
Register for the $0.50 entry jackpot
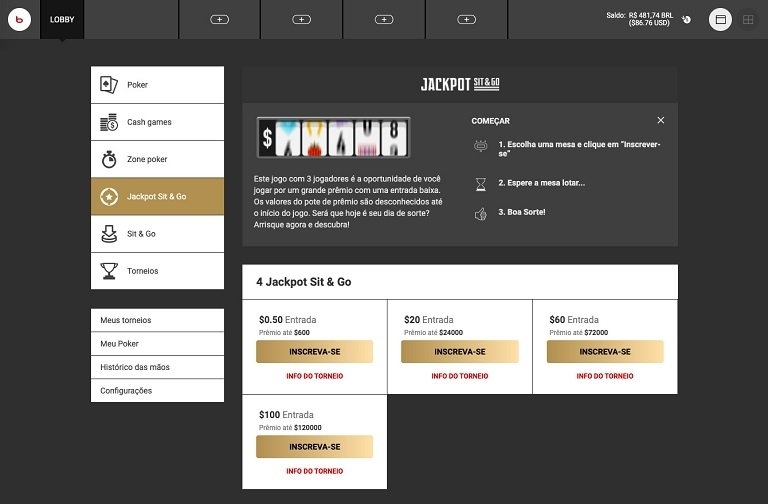coord(314,352)
